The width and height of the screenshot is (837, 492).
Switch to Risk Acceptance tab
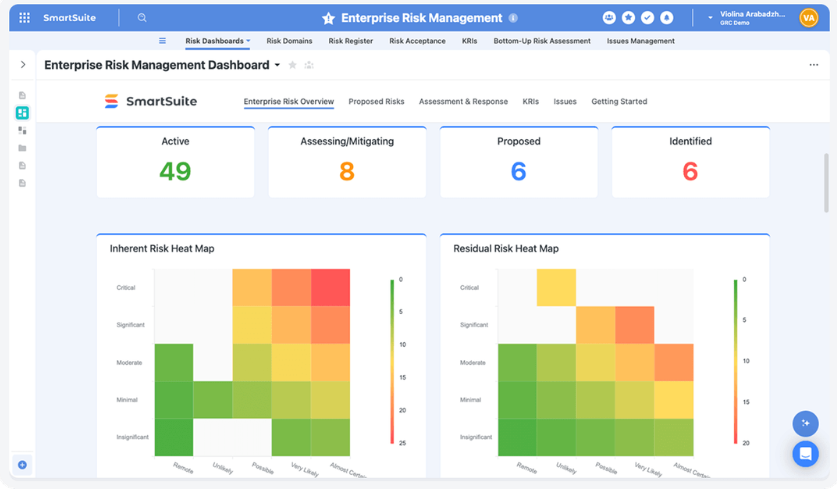(x=417, y=41)
